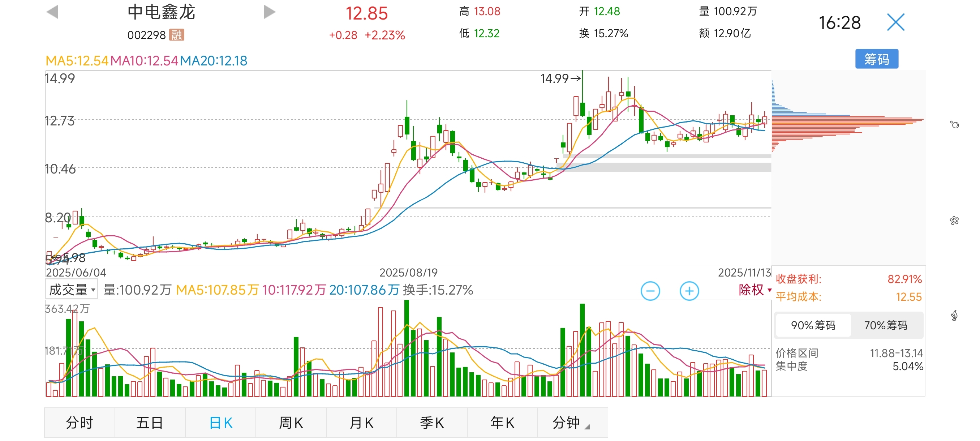Open the 月K chart view
The width and height of the screenshot is (980, 441).
tap(361, 423)
